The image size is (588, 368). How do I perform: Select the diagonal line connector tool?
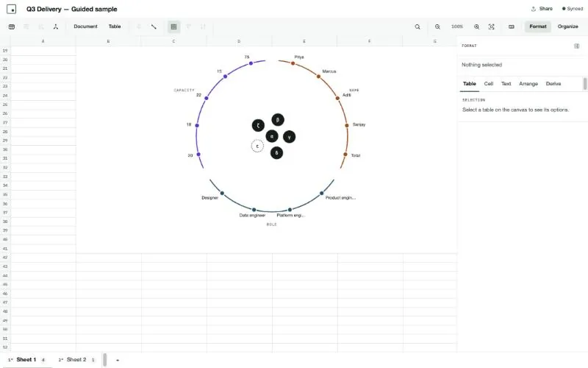[x=154, y=26]
